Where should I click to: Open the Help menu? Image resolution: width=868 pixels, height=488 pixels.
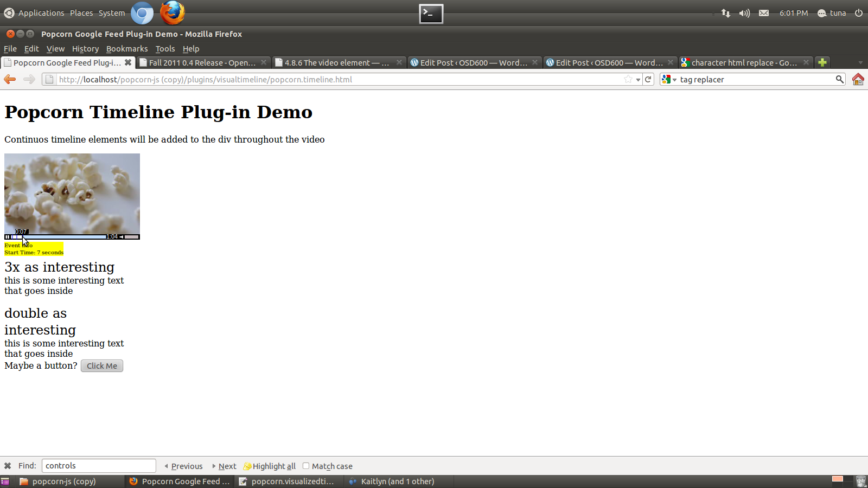point(191,49)
